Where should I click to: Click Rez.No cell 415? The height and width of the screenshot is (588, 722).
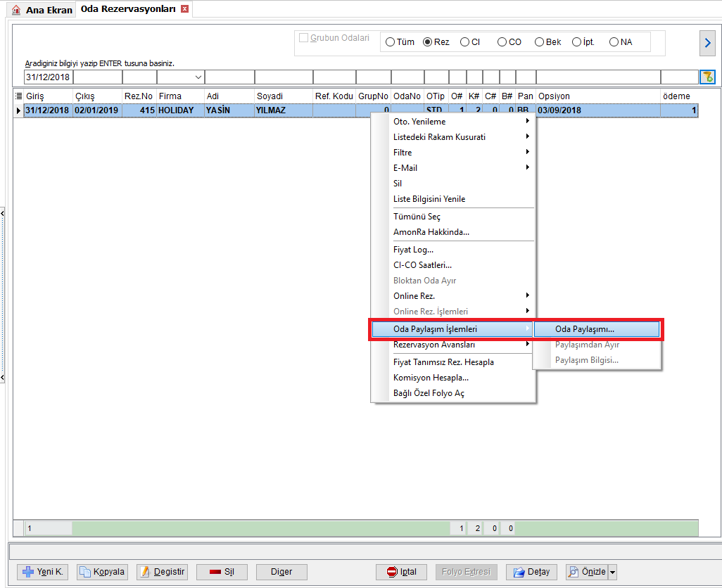tap(139, 110)
